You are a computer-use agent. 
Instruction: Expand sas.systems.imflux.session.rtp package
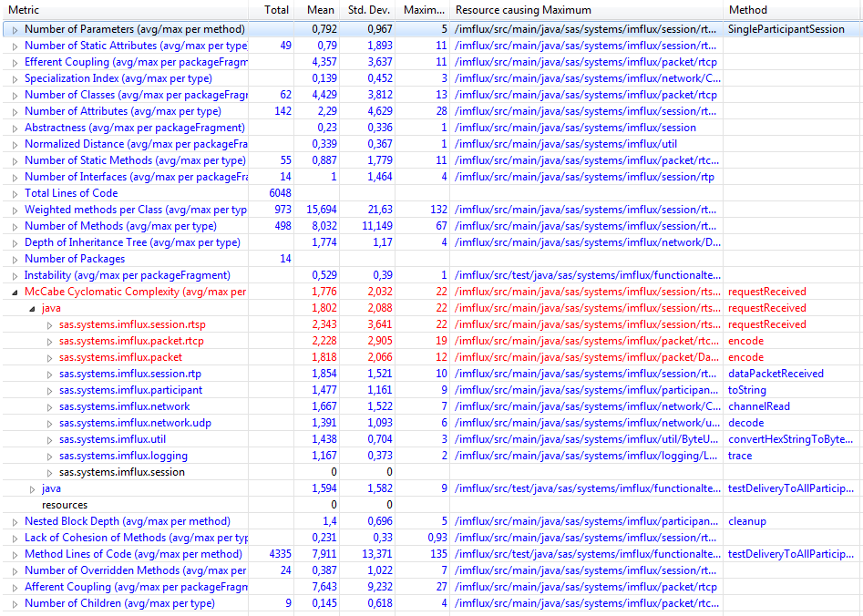[x=49, y=375]
